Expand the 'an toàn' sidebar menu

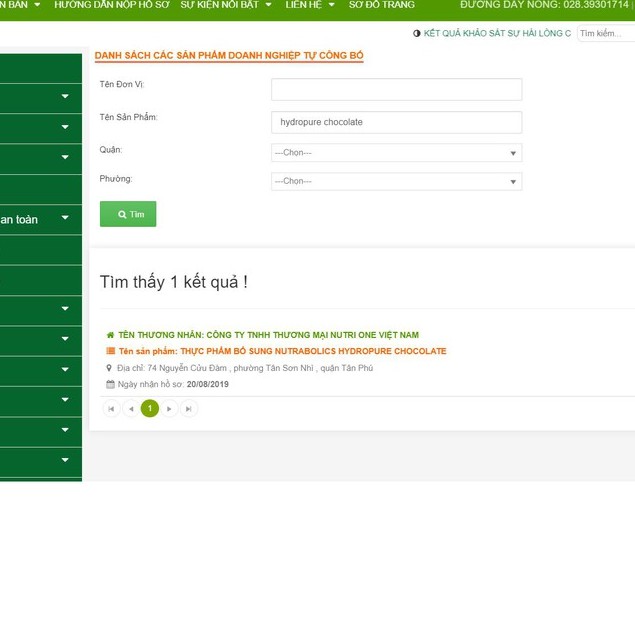65,217
